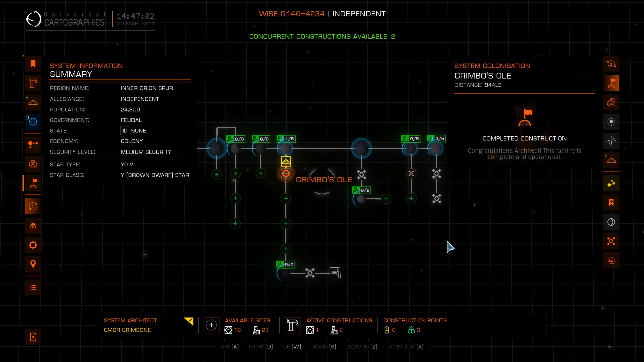Image resolution: width=644 pixels, height=362 pixels.
Task: Toggle the orbit body view icon
Action: pos(611,121)
